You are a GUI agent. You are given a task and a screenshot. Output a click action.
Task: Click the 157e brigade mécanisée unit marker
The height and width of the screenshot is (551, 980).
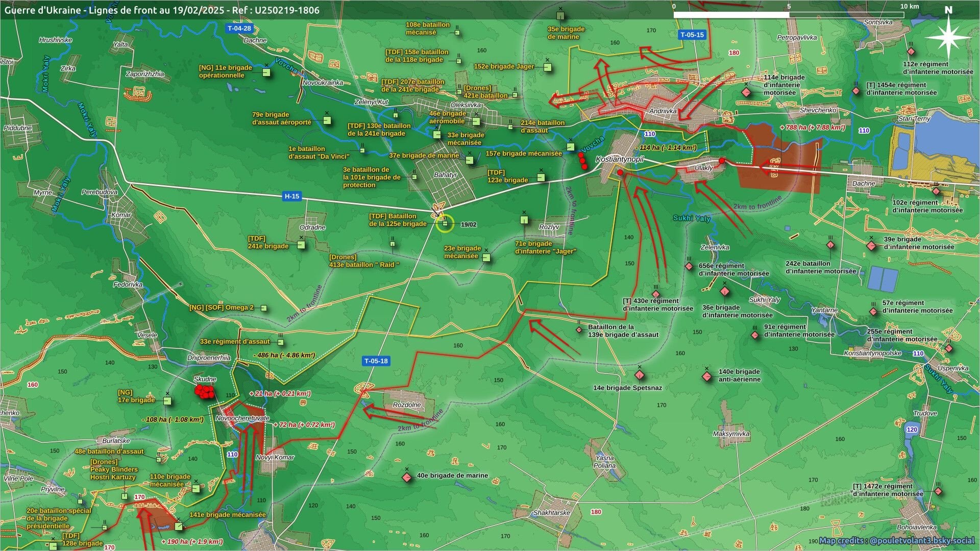coord(570,147)
